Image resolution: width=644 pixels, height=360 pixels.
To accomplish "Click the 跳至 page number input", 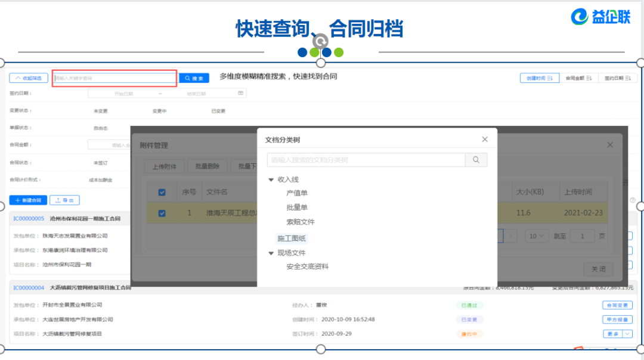I will [x=582, y=236].
